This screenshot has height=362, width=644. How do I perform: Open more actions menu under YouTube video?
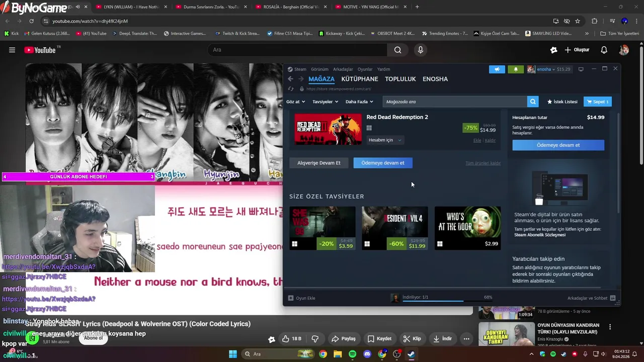466,339
